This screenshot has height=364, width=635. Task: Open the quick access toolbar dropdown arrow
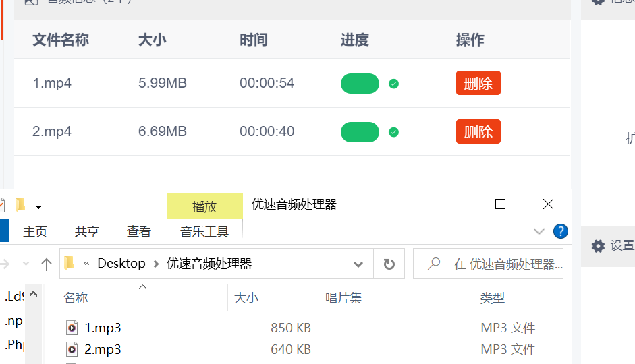(39, 207)
